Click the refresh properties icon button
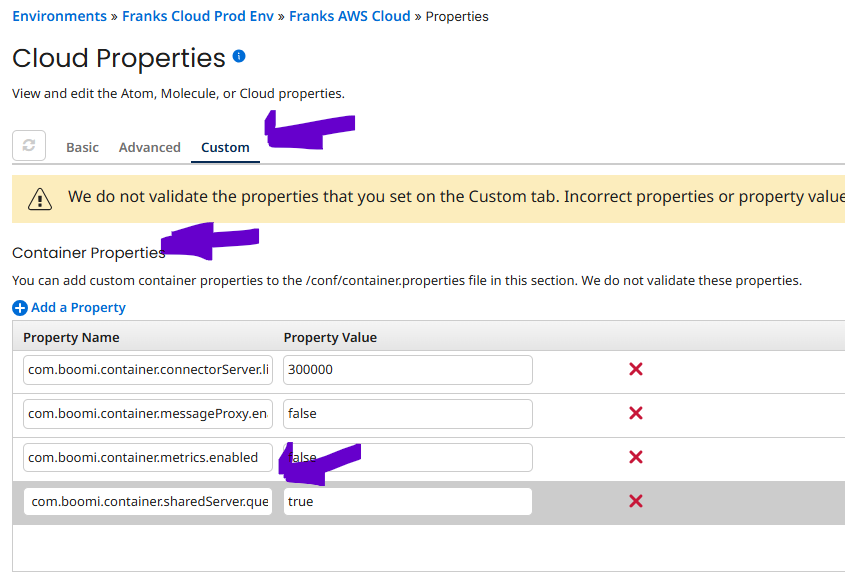The image size is (845, 587). (x=29, y=146)
